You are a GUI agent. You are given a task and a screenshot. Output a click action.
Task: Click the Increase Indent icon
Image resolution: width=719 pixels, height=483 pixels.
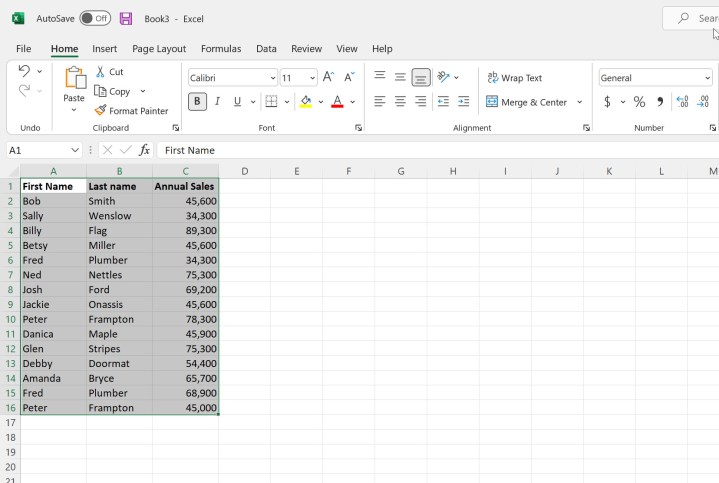[463, 102]
